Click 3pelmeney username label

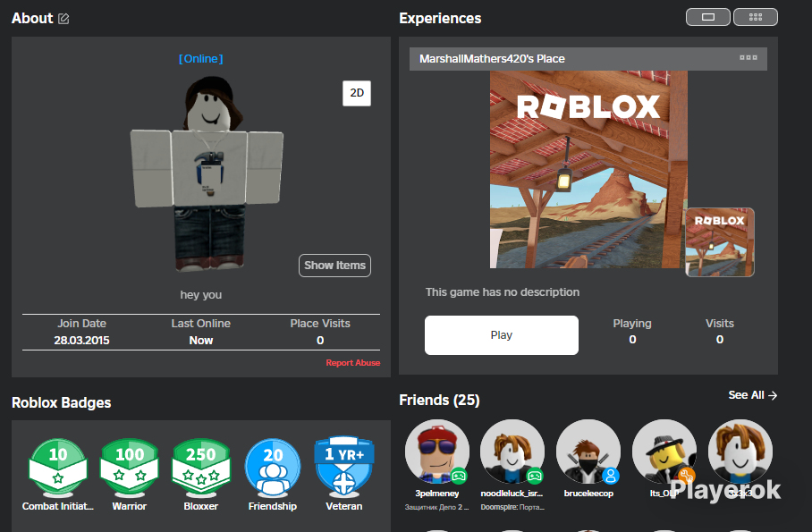tap(437, 494)
